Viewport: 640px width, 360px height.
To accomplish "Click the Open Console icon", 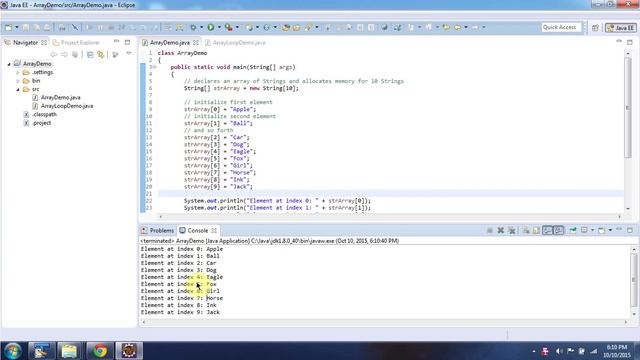I will (x=602, y=230).
